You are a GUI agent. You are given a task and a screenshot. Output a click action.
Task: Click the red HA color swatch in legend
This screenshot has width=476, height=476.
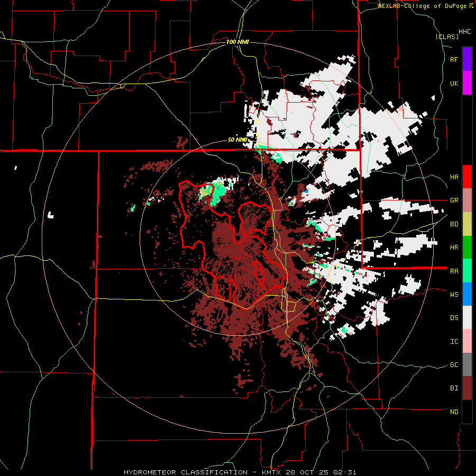pos(467,177)
